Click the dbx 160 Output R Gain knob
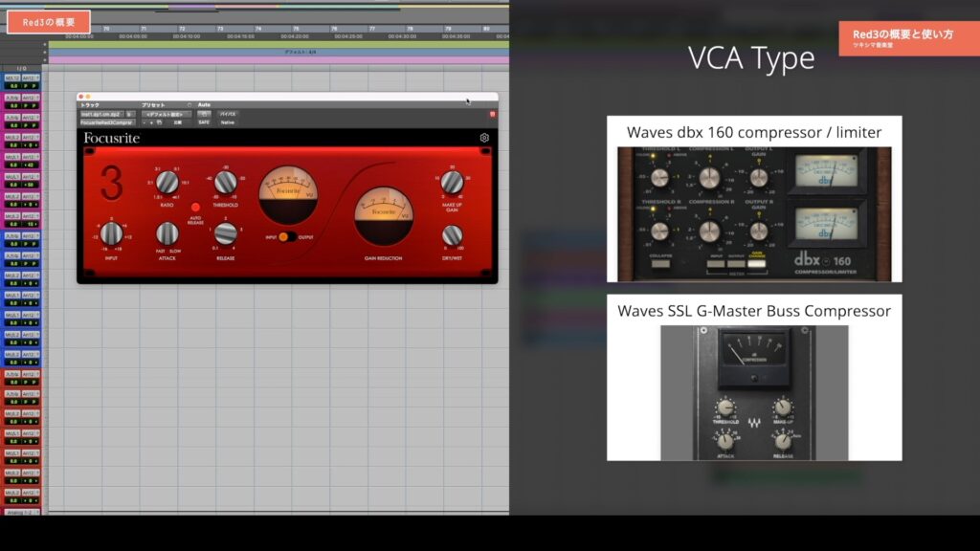This screenshot has height=551, width=980. pyautogui.click(x=759, y=231)
